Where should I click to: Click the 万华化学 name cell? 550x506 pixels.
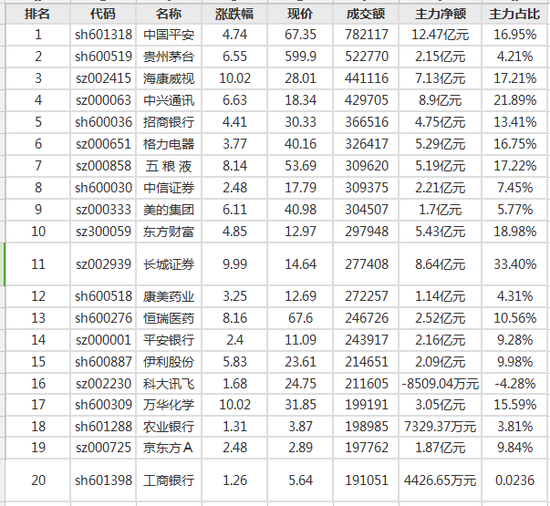[x=169, y=405]
